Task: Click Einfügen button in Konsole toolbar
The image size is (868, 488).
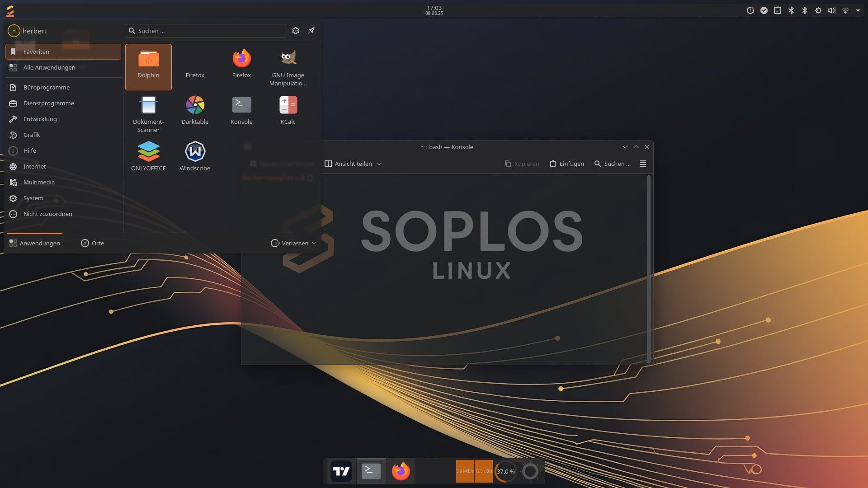Action: (x=567, y=164)
